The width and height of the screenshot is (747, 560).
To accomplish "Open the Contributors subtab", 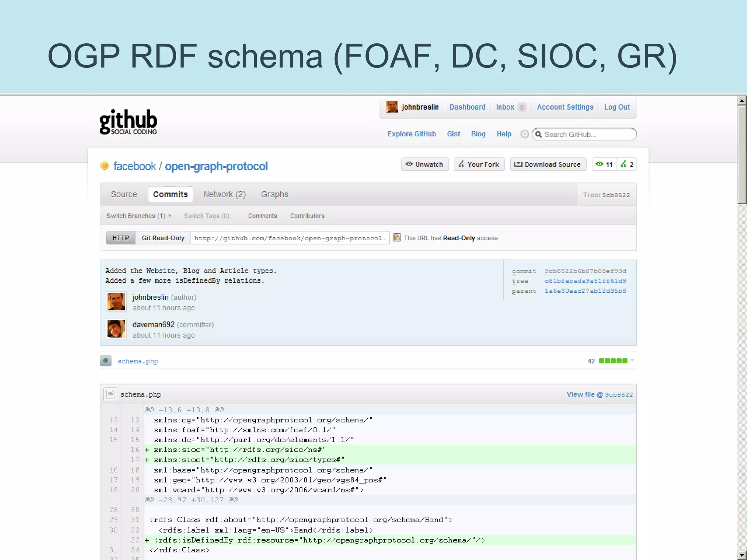I will click(307, 216).
